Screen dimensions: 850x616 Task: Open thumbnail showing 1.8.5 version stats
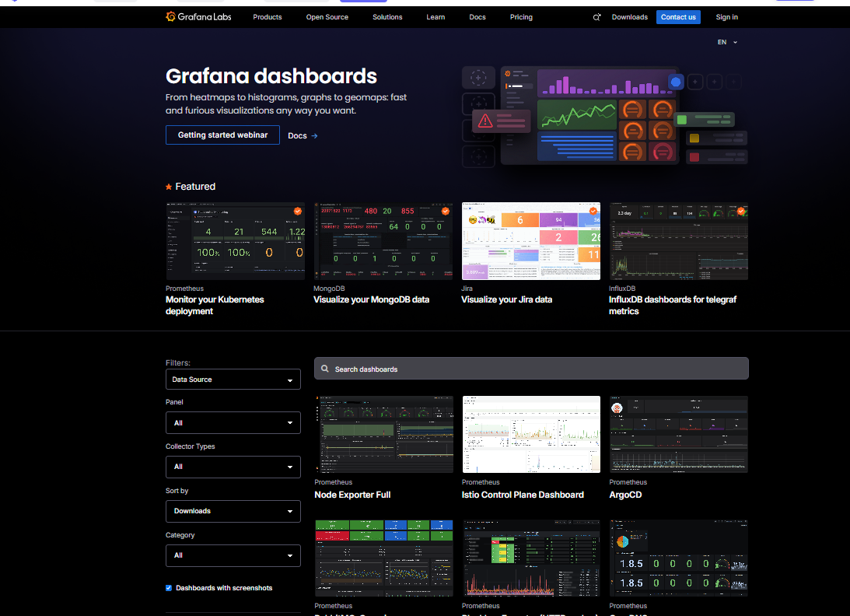[x=679, y=558]
